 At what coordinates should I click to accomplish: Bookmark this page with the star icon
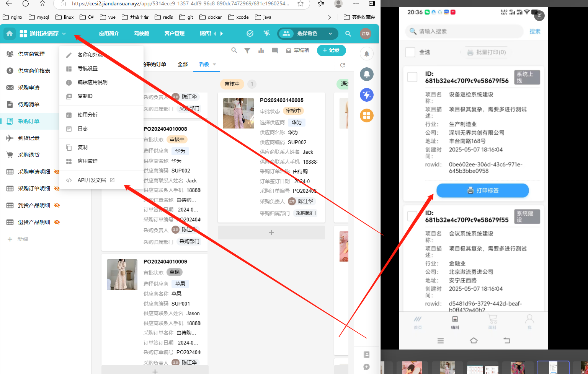click(301, 3)
